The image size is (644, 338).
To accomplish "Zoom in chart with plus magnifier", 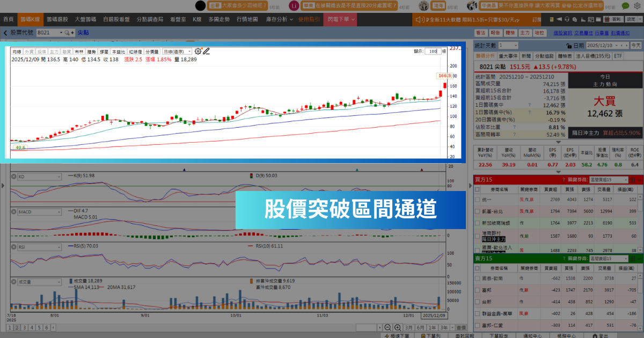I will click(397, 327).
